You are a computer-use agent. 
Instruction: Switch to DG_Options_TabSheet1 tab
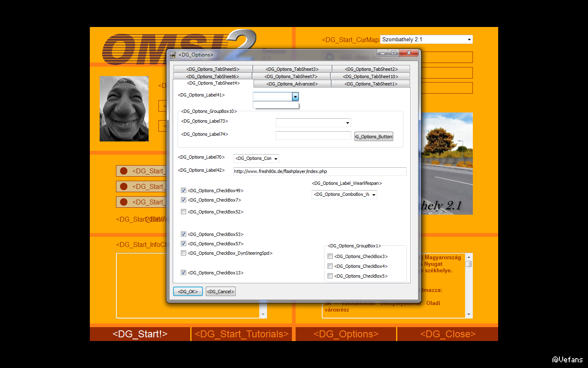point(371,84)
